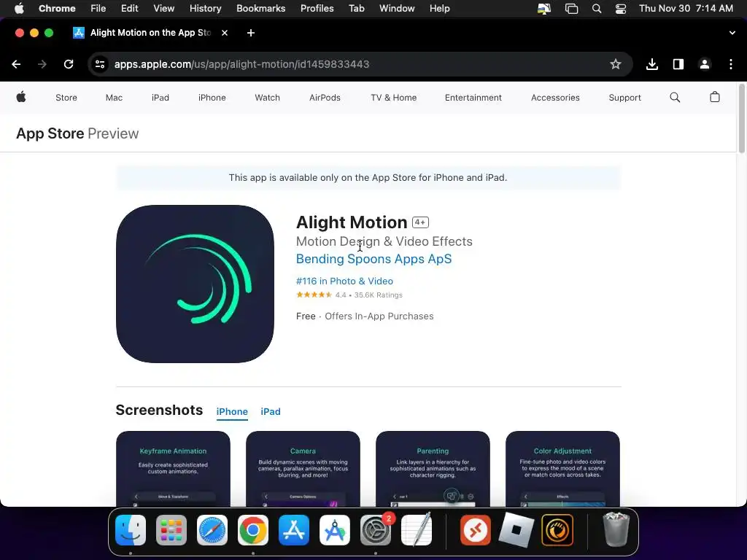Expand the tab search chevron

click(x=732, y=33)
